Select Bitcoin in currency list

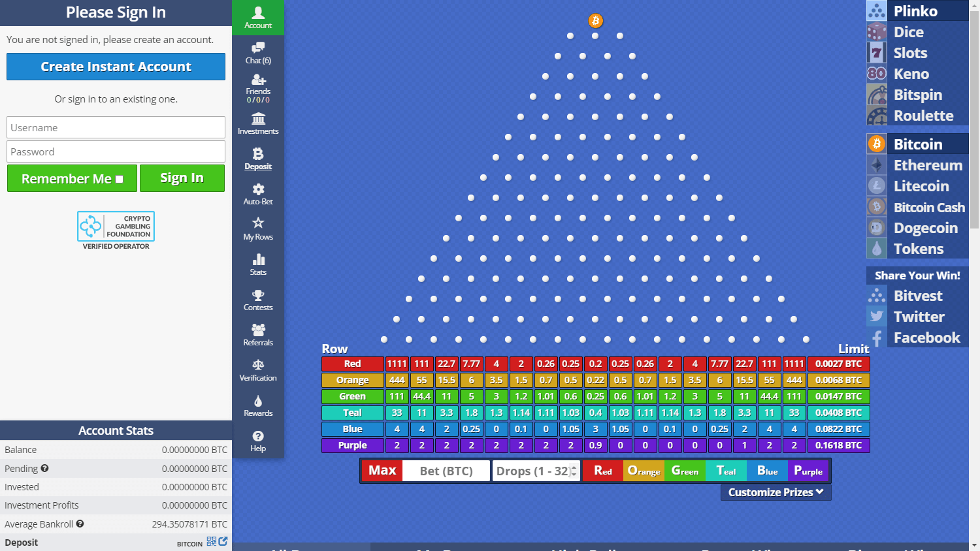[918, 144]
